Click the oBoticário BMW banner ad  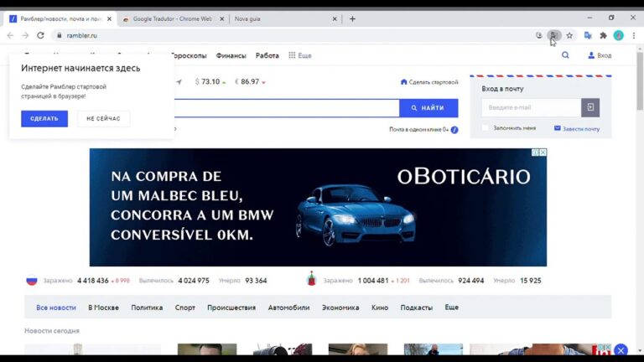(x=318, y=207)
